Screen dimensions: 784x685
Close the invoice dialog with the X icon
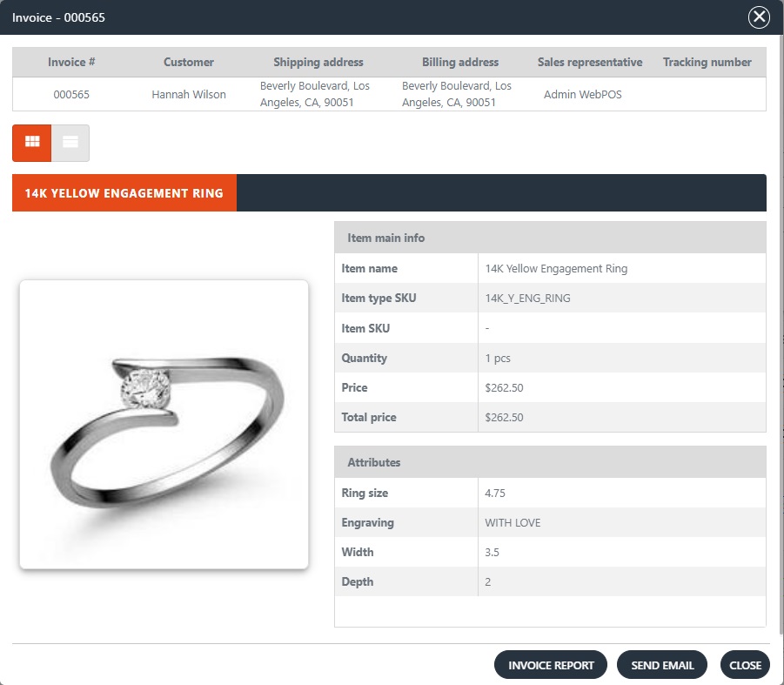pyautogui.click(x=759, y=17)
